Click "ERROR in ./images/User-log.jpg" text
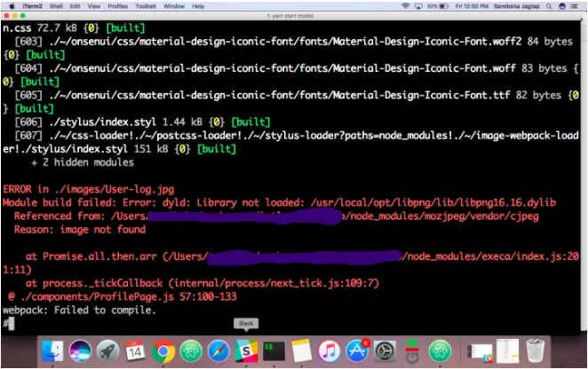 89,189
